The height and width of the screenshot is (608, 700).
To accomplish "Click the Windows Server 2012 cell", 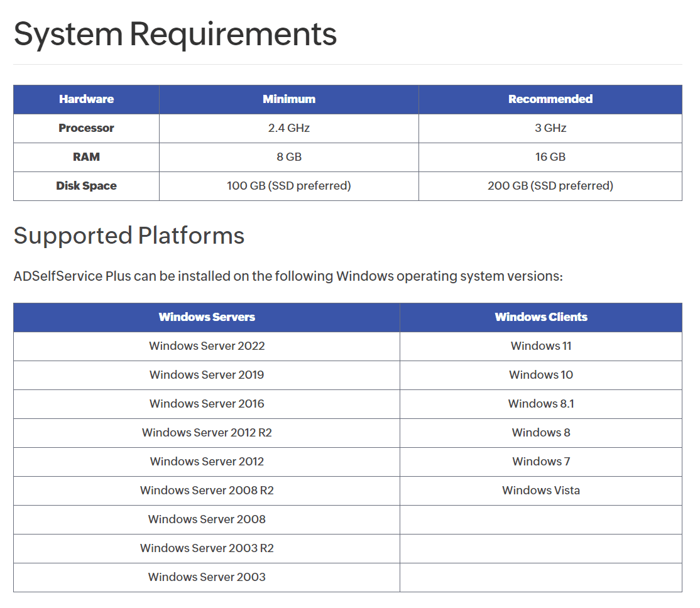I will click(207, 462).
